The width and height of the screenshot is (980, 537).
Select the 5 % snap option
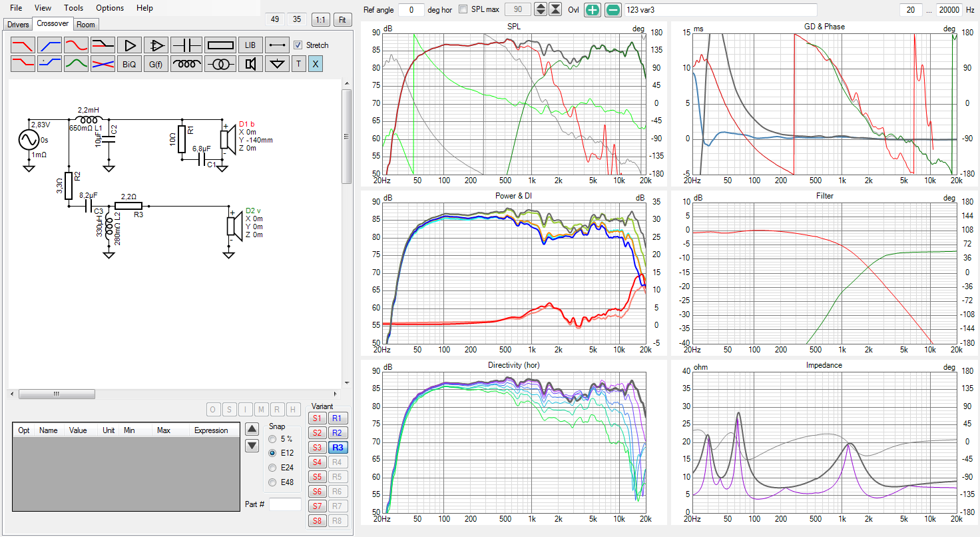tap(272, 439)
